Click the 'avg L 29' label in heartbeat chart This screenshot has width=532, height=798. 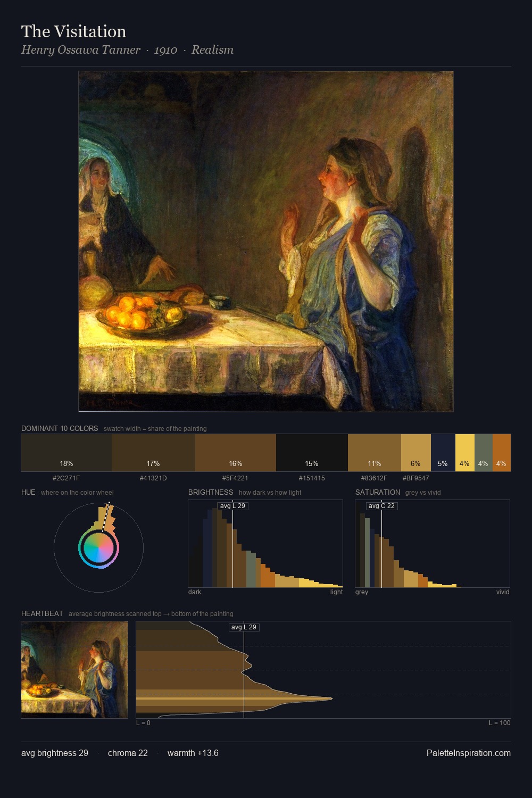[x=244, y=627]
